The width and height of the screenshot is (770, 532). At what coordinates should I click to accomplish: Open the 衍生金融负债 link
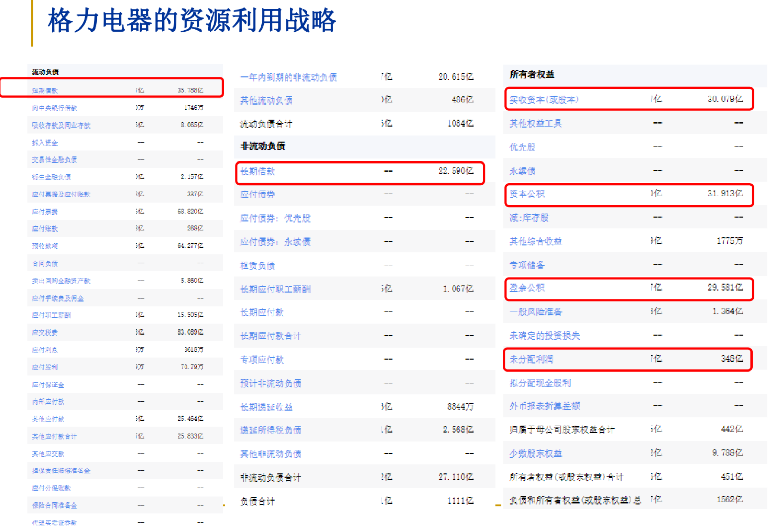pos(51,177)
